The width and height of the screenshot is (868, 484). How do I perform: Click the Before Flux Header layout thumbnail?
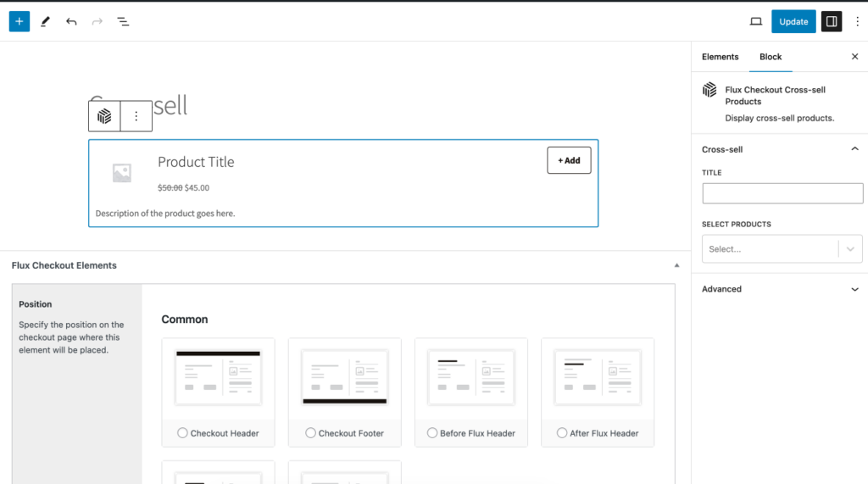pyautogui.click(x=471, y=377)
